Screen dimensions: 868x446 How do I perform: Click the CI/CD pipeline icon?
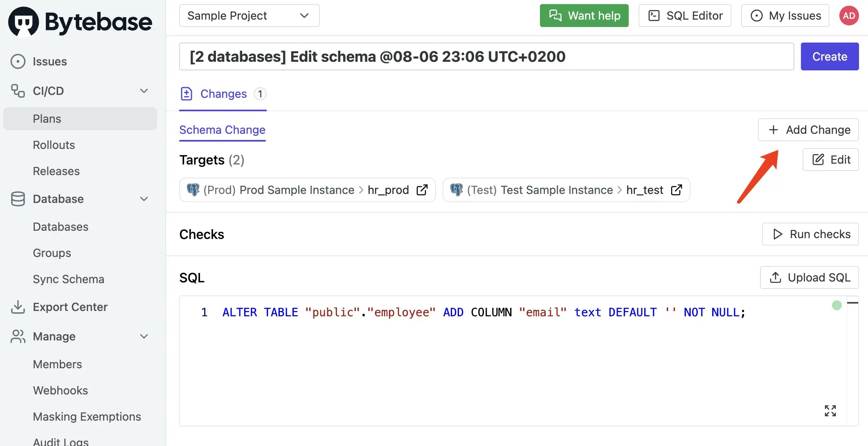[18, 91]
